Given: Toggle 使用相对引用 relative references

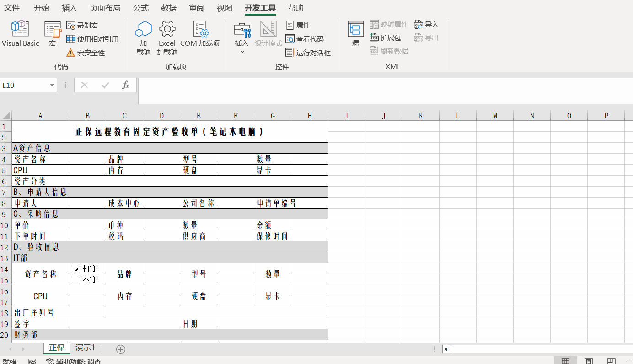Looking at the screenshot, I should tap(92, 39).
